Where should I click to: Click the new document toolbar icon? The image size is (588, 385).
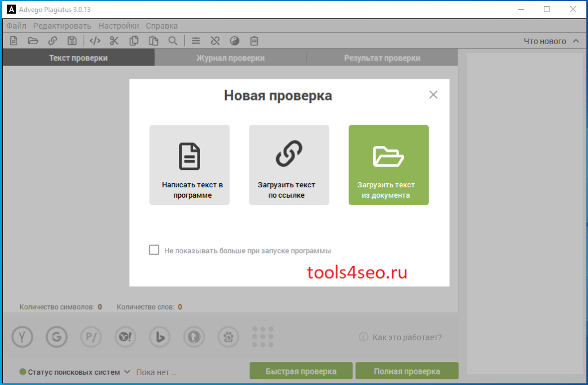(x=14, y=41)
